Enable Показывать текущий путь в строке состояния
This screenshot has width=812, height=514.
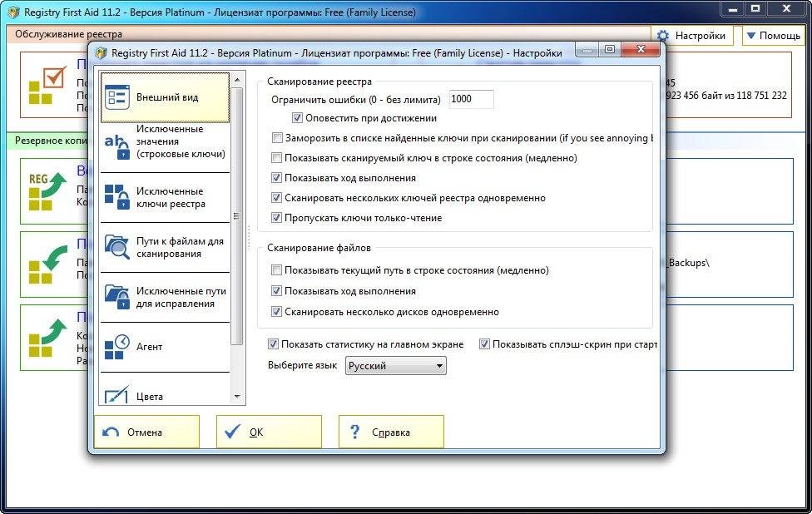[276, 269]
